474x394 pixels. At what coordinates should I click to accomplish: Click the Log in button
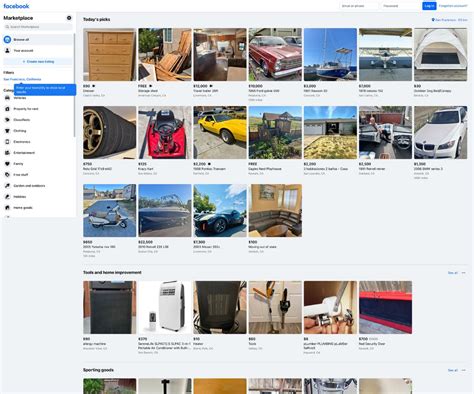(x=429, y=6)
